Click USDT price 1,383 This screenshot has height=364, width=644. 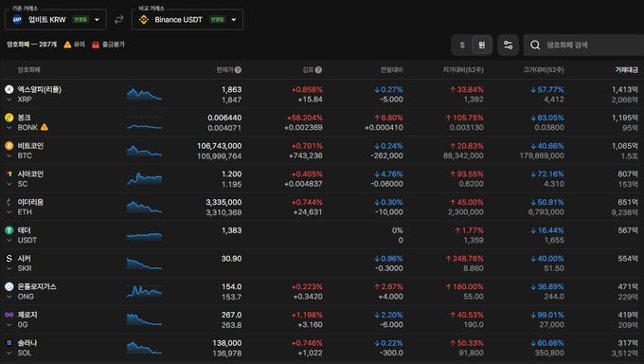click(x=232, y=230)
